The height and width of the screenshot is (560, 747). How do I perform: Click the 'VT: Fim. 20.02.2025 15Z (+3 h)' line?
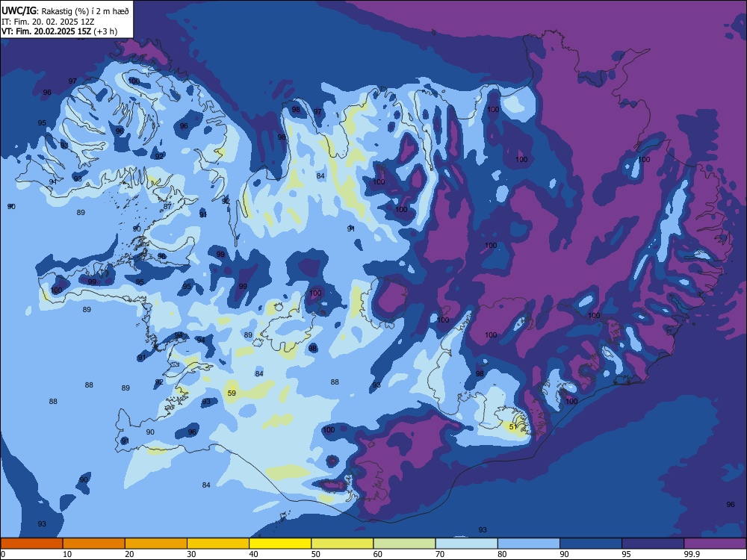point(59,31)
